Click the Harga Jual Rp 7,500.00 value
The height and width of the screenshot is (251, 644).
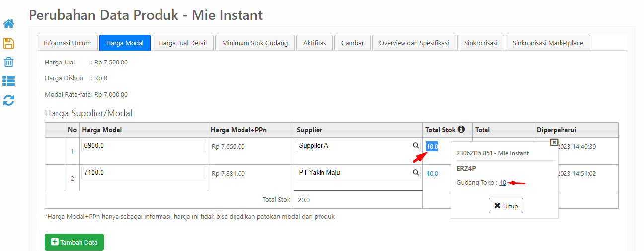111,63
